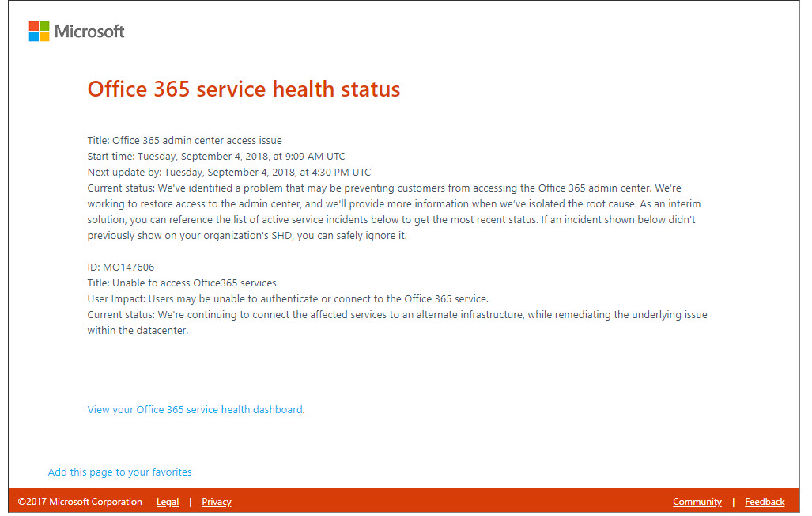Open the Office 365 service health dashboard link

click(195, 410)
